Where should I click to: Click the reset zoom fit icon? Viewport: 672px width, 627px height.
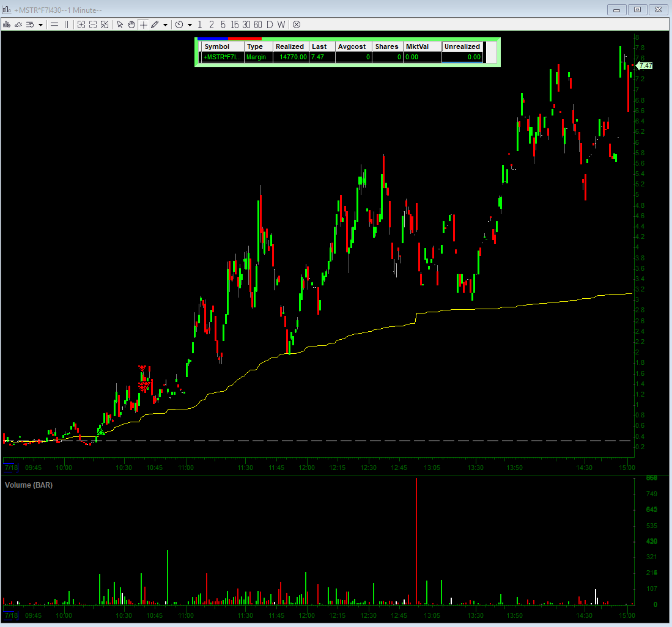105,25
